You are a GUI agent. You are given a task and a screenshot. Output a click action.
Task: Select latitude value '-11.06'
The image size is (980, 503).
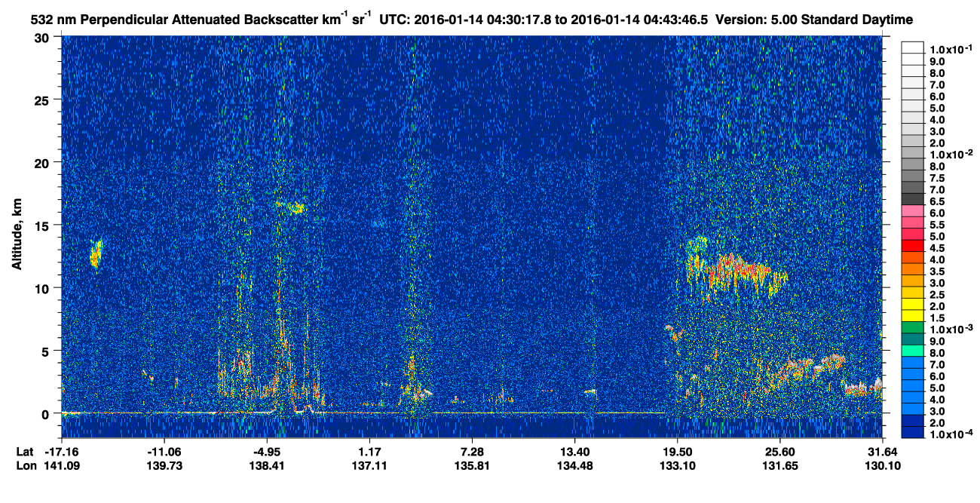164,451
